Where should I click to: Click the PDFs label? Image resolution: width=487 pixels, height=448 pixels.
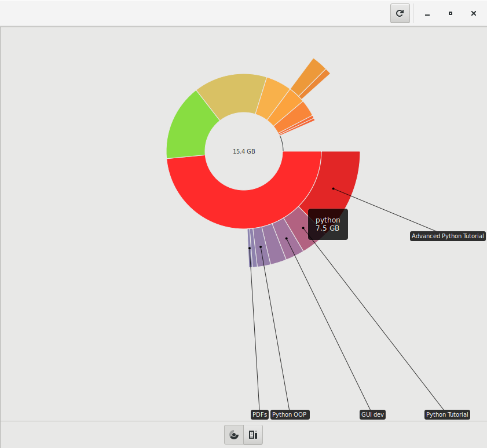[x=259, y=414]
